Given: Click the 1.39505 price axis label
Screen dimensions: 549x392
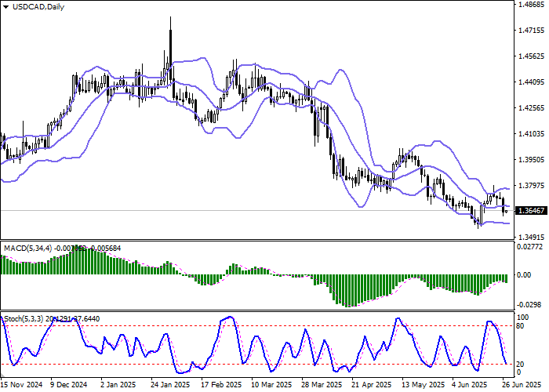Looking at the screenshot, I should pos(532,159).
